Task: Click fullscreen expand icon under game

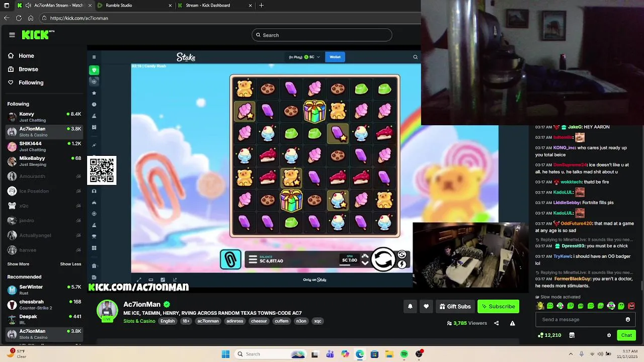Action: point(139,280)
